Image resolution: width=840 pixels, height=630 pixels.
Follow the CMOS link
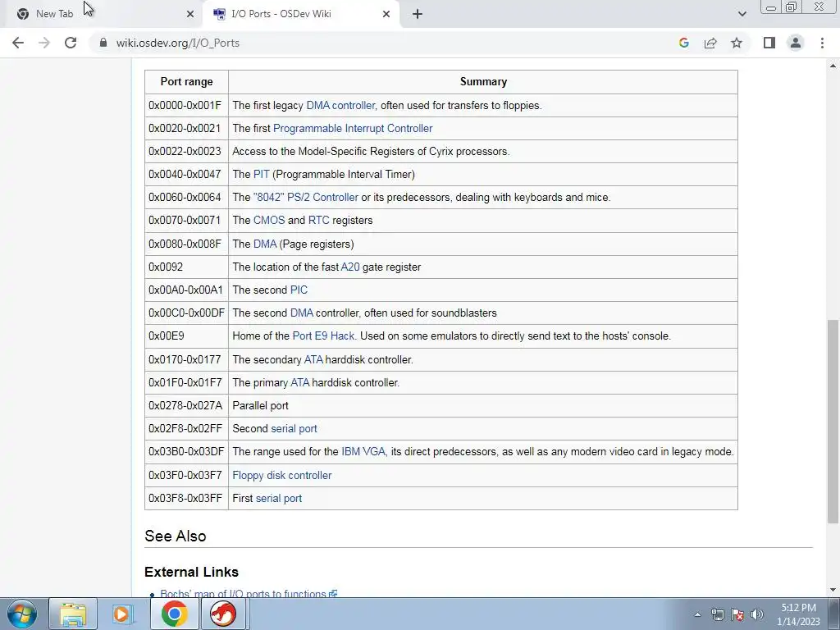pos(269,221)
